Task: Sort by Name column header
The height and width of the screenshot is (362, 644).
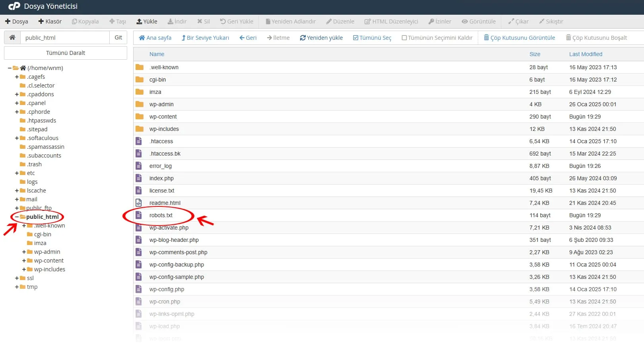Action: click(157, 54)
